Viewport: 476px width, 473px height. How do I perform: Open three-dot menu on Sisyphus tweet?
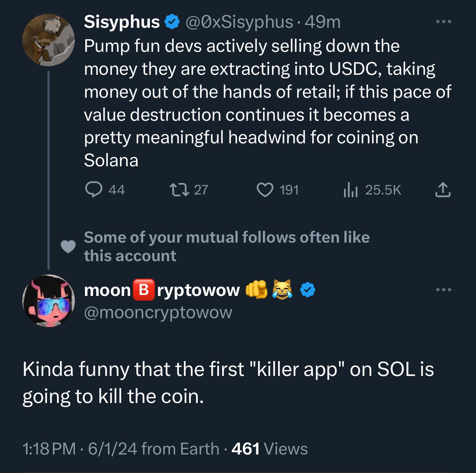[x=443, y=22]
